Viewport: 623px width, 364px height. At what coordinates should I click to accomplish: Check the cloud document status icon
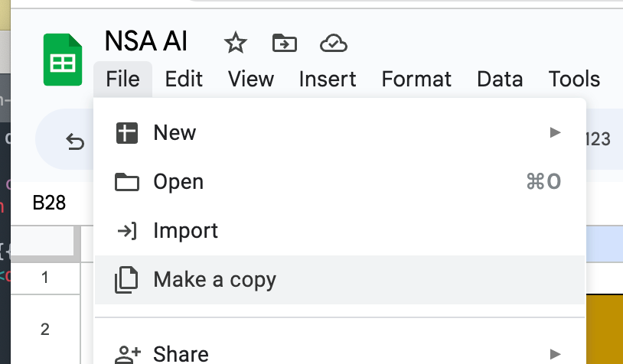point(334,44)
